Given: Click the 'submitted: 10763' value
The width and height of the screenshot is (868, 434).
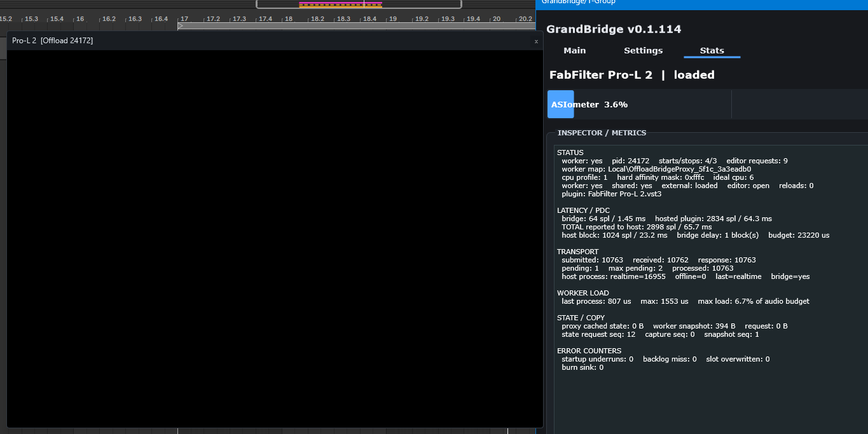Looking at the screenshot, I should coord(592,260).
